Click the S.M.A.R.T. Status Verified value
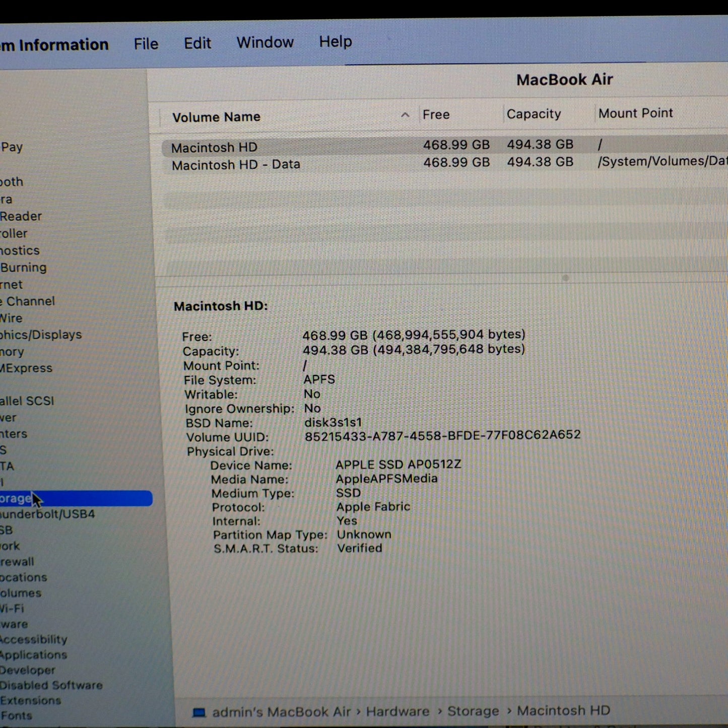728x728 pixels. 360,548
